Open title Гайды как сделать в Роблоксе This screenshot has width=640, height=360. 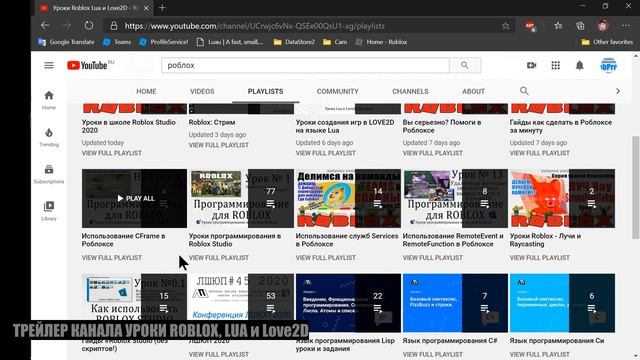[x=560, y=126]
